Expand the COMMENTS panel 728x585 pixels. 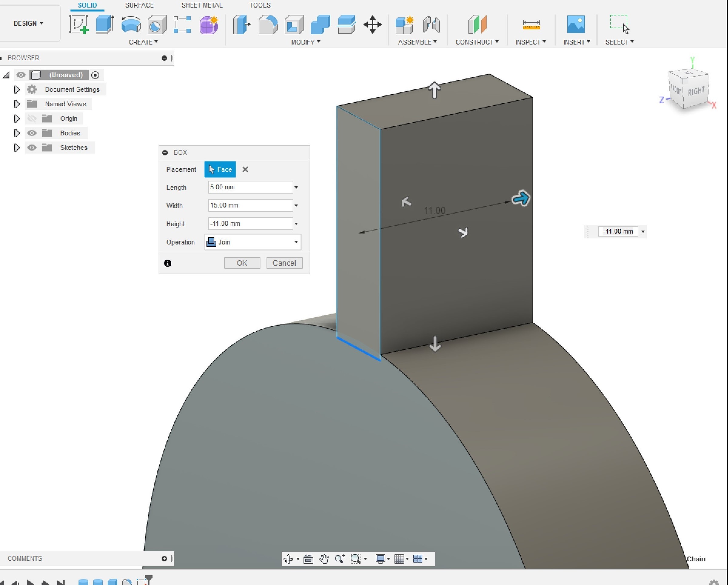pyautogui.click(x=164, y=559)
